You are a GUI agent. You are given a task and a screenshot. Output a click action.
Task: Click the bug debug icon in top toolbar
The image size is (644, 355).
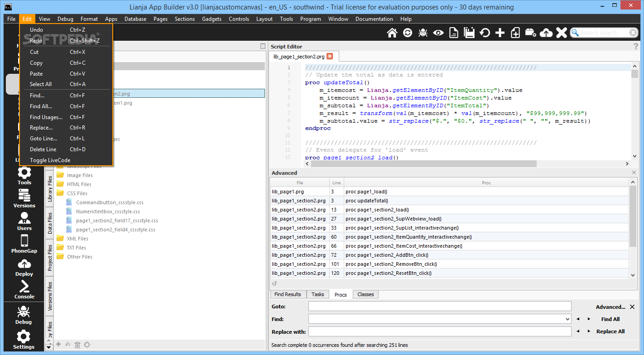(x=423, y=33)
